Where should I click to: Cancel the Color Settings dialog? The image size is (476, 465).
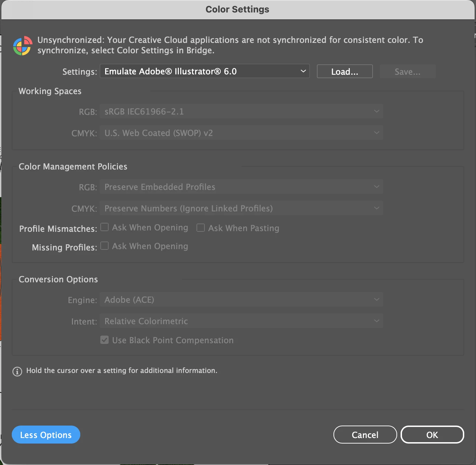pyautogui.click(x=365, y=435)
